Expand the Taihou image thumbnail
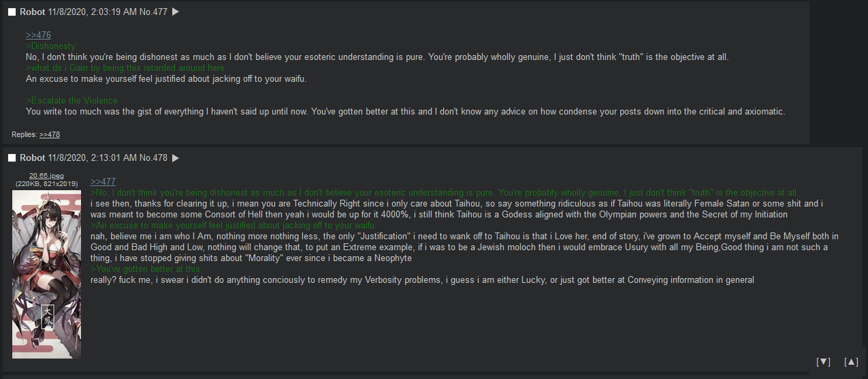The height and width of the screenshot is (379, 868). coord(46,274)
